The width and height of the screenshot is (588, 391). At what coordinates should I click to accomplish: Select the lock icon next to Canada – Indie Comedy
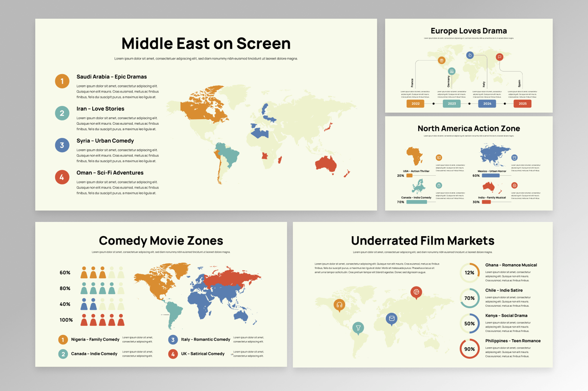(439, 186)
